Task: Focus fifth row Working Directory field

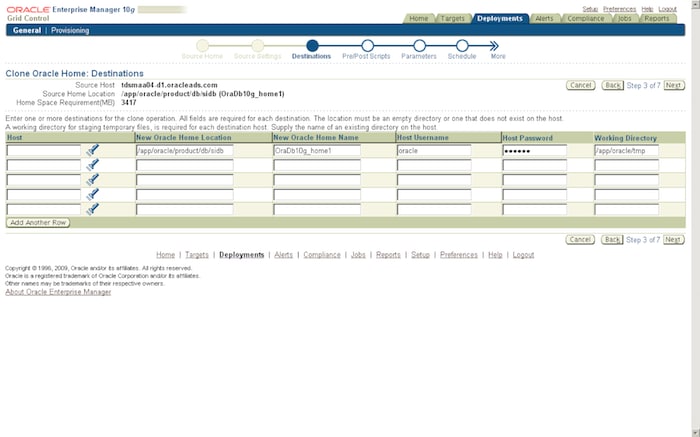Action: click(626, 209)
